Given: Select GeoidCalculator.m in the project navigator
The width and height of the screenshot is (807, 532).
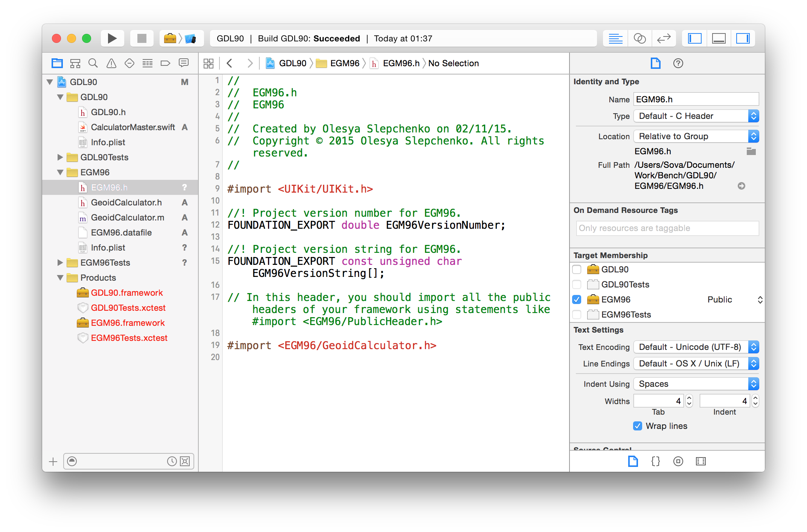Looking at the screenshot, I should point(127,217).
